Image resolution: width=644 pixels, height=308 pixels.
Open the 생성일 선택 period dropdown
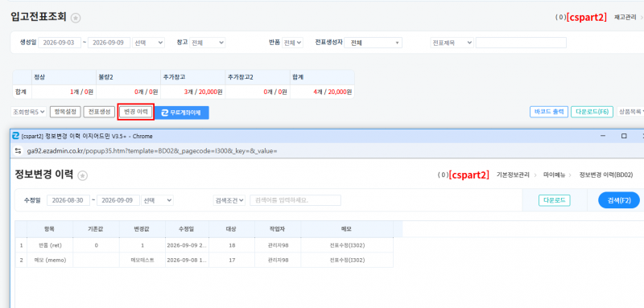pos(148,43)
